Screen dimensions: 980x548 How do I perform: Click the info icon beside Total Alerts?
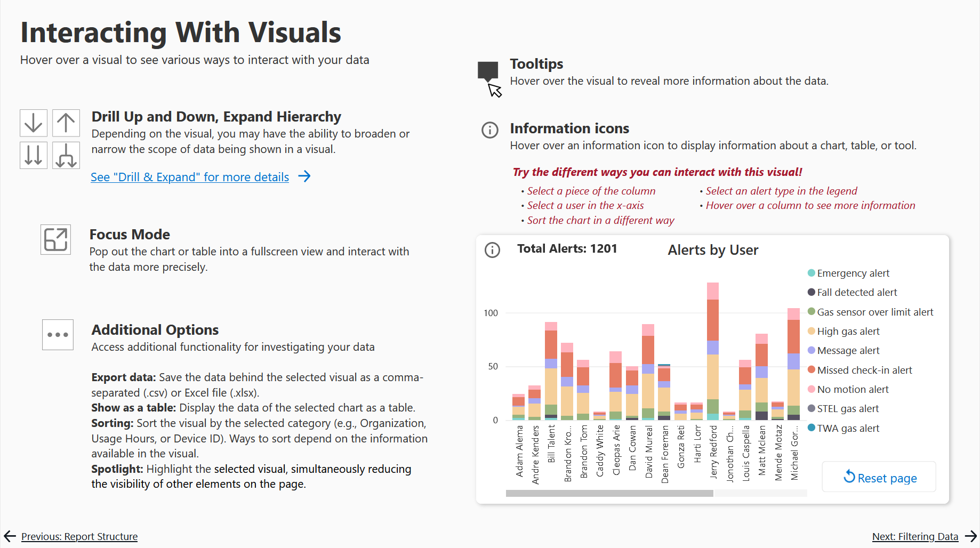pyautogui.click(x=492, y=250)
